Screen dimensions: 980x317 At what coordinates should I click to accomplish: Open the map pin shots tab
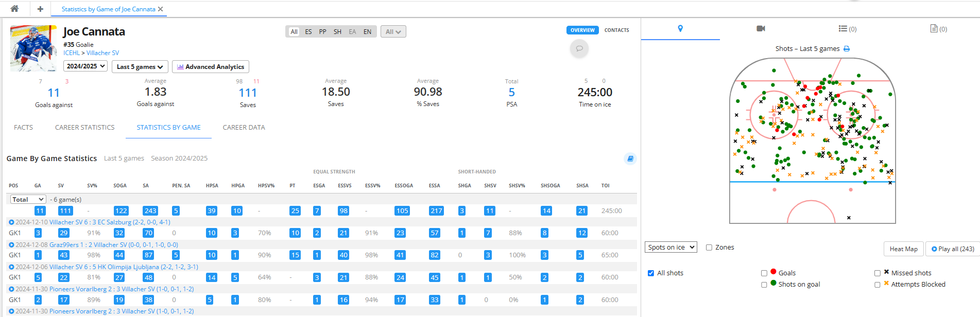pos(680,29)
